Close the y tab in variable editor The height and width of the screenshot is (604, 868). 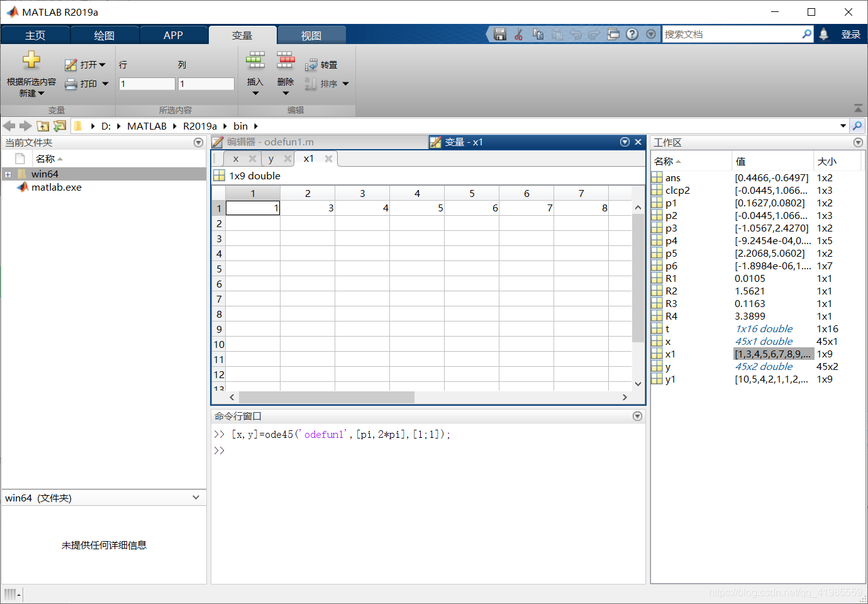287,159
